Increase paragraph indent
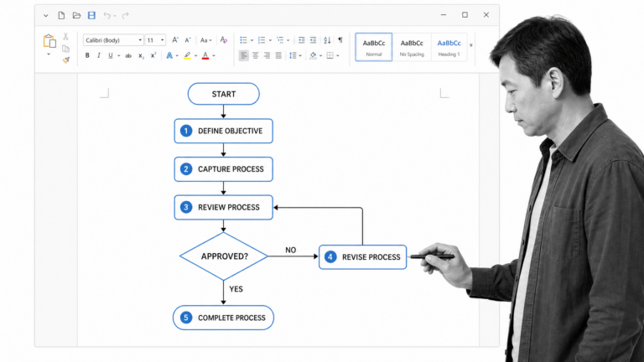The image size is (644, 362). [313, 40]
